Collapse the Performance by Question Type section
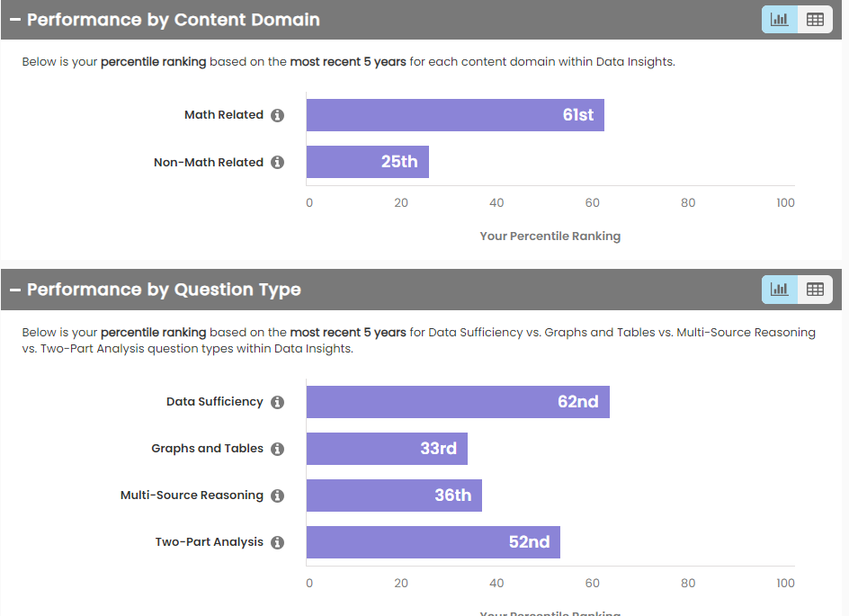 click(15, 290)
